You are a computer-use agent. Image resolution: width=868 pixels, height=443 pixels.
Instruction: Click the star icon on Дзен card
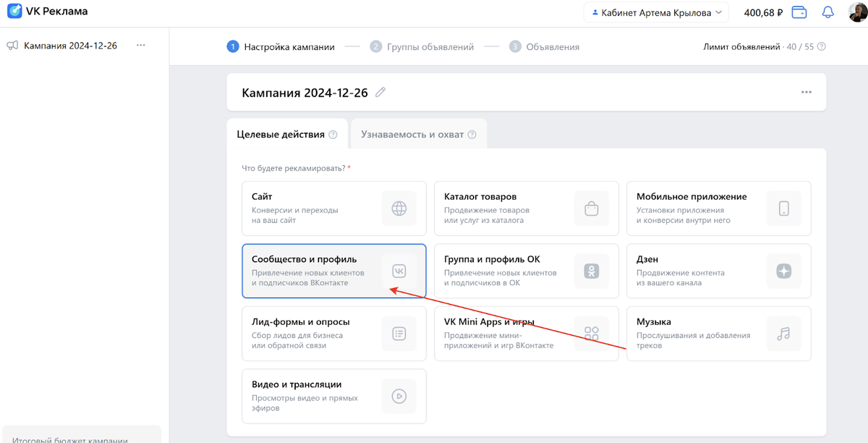[x=784, y=271]
